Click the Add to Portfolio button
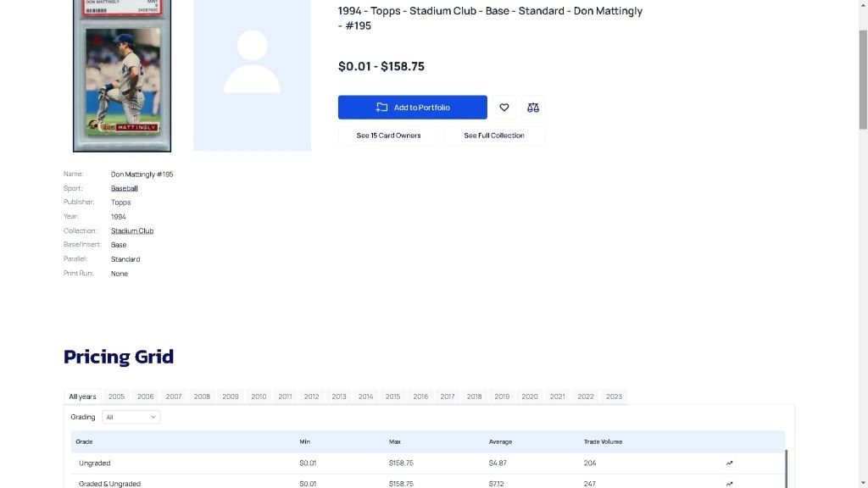Image resolution: width=868 pixels, height=488 pixels. point(412,108)
